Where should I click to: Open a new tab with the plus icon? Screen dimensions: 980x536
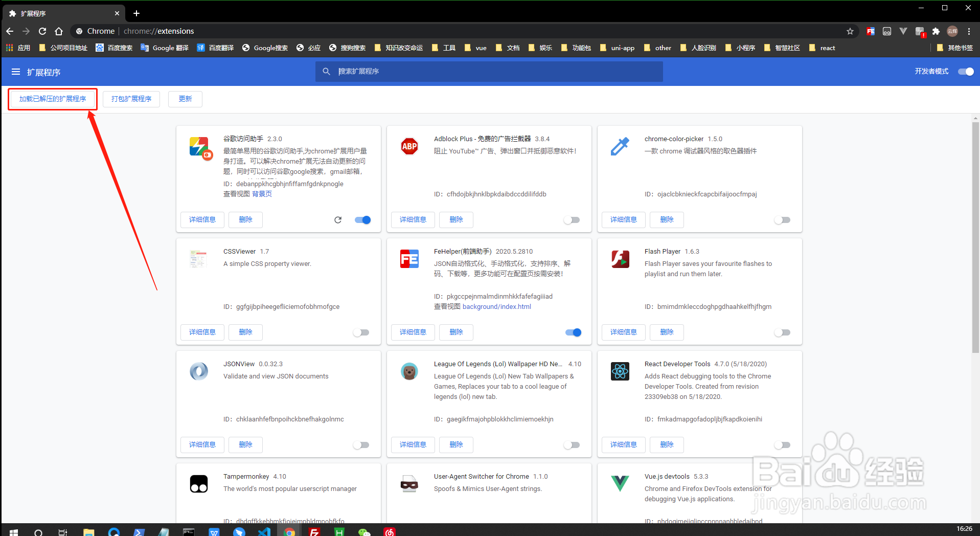[x=136, y=13]
